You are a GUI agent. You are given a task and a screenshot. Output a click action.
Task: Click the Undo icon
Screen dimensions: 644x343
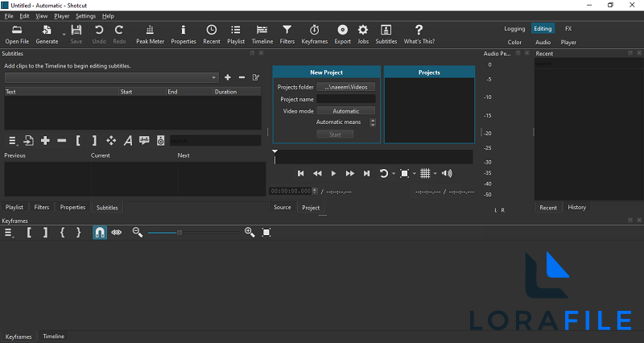[99, 35]
